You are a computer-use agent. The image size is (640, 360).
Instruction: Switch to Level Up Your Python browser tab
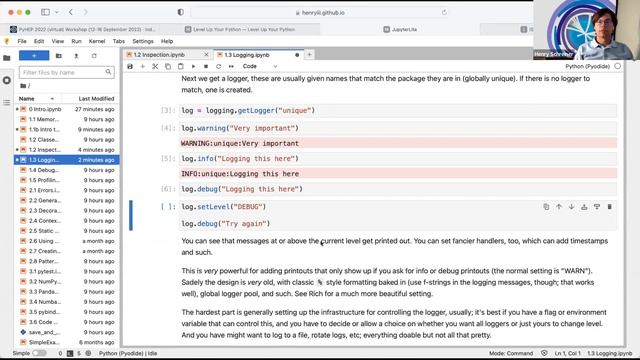pyautogui.click(x=240, y=29)
